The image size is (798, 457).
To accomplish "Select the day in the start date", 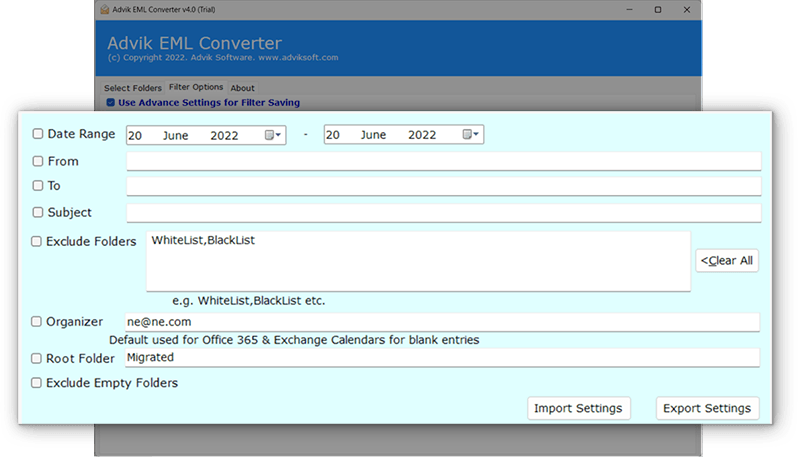I will click(135, 135).
